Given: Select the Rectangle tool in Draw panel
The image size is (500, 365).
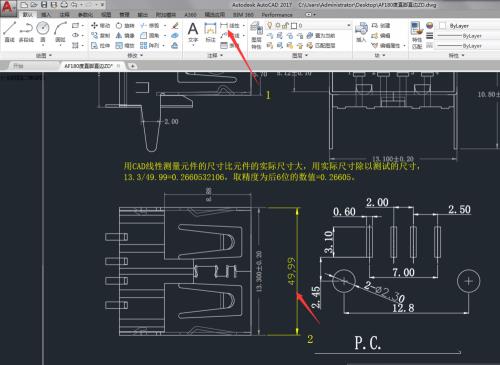Looking at the screenshot, I should coord(76,25).
